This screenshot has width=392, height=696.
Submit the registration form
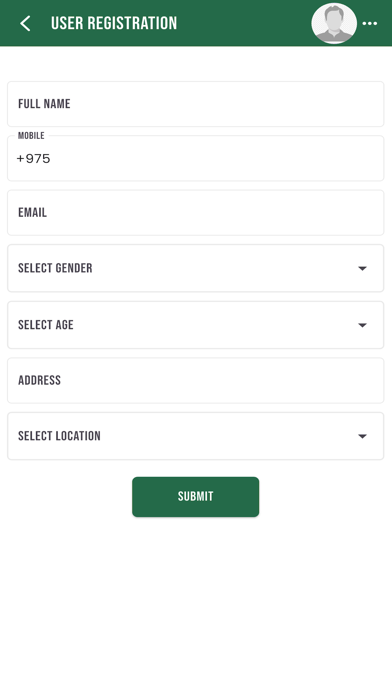195,497
